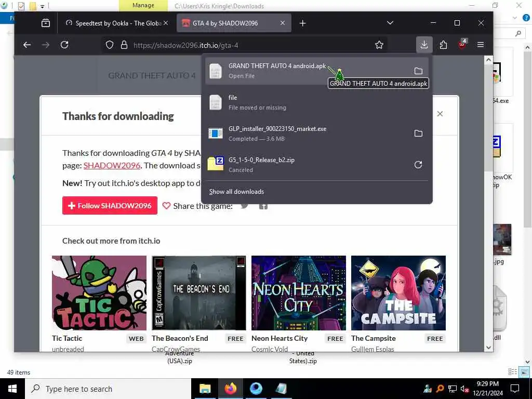Open the network tray icon
The height and width of the screenshot is (399, 532).
click(453, 389)
